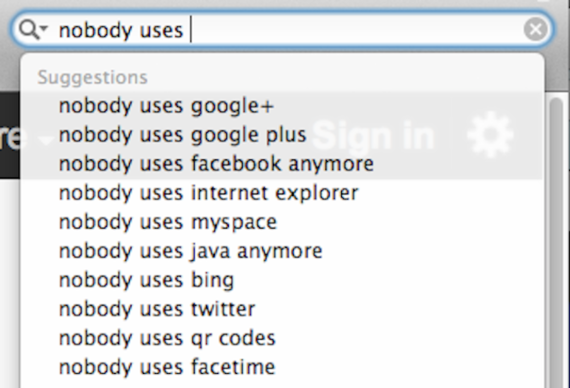The height and width of the screenshot is (388, 570).
Task: Clear the search field with the X icon
Action: coord(535,29)
